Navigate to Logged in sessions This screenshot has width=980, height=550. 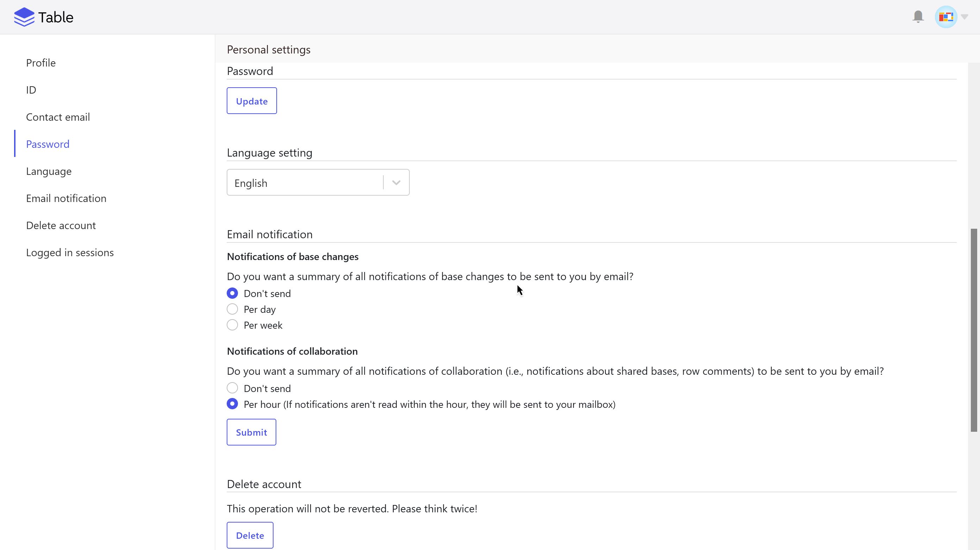click(70, 253)
